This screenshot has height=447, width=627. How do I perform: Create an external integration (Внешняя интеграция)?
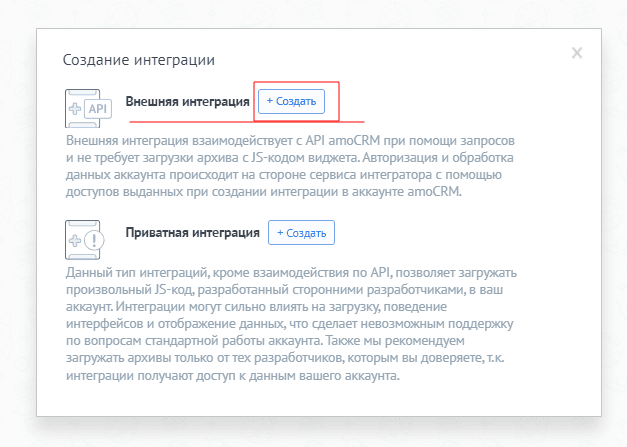(x=292, y=102)
